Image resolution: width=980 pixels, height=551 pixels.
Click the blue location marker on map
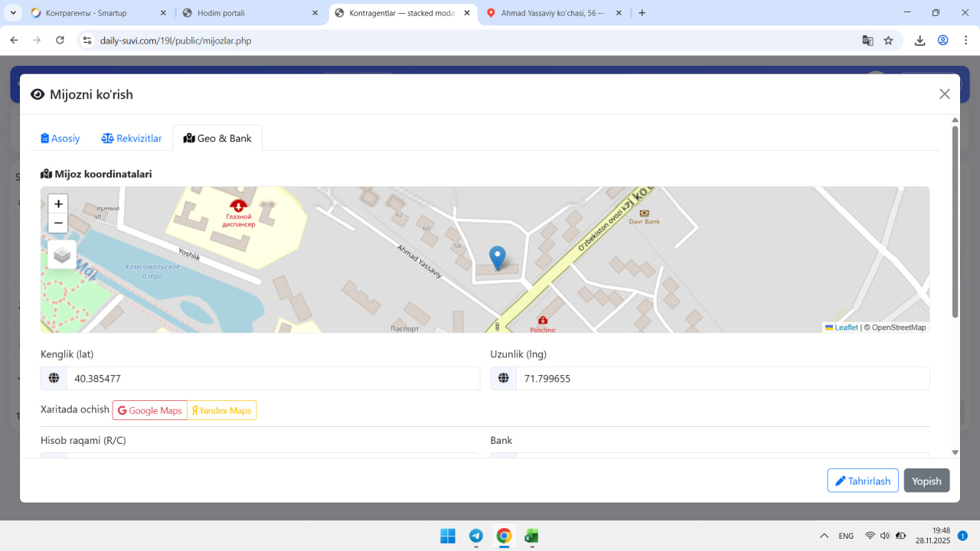498,258
